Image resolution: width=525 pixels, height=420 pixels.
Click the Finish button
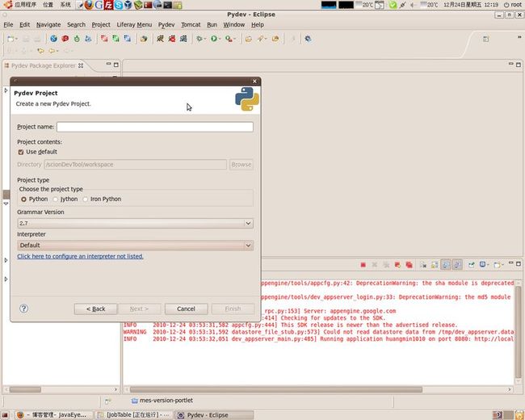click(x=233, y=309)
